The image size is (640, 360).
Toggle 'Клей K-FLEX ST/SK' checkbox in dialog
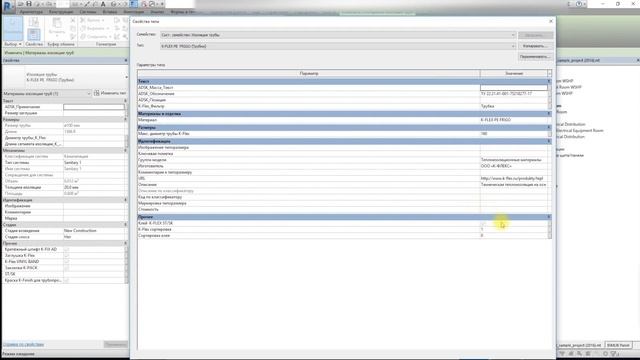(483, 224)
